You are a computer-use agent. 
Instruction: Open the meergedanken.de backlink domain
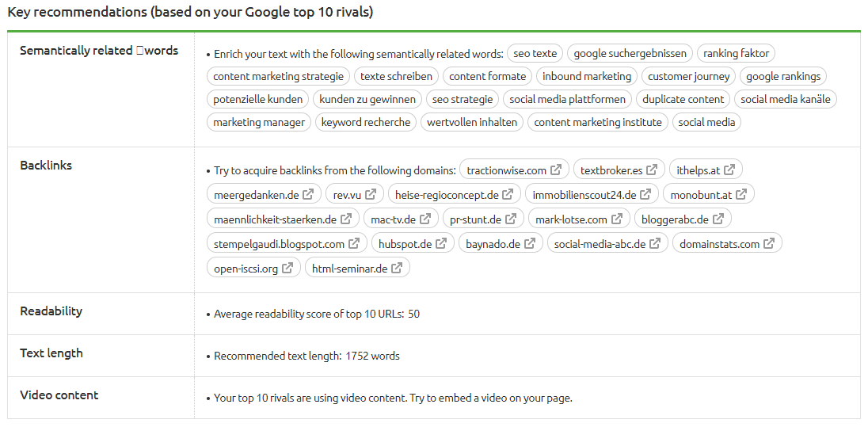(256, 195)
